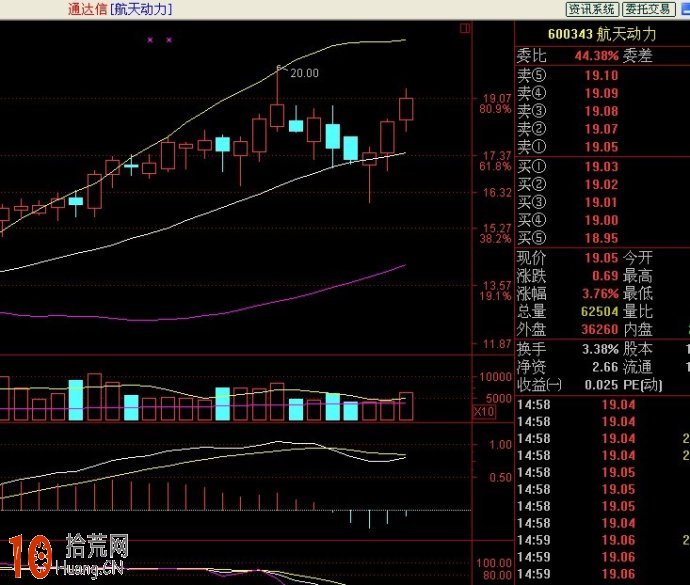Select the 卖⑤ ask row at 19.10
The image size is (690, 585).
(x=568, y=75)
